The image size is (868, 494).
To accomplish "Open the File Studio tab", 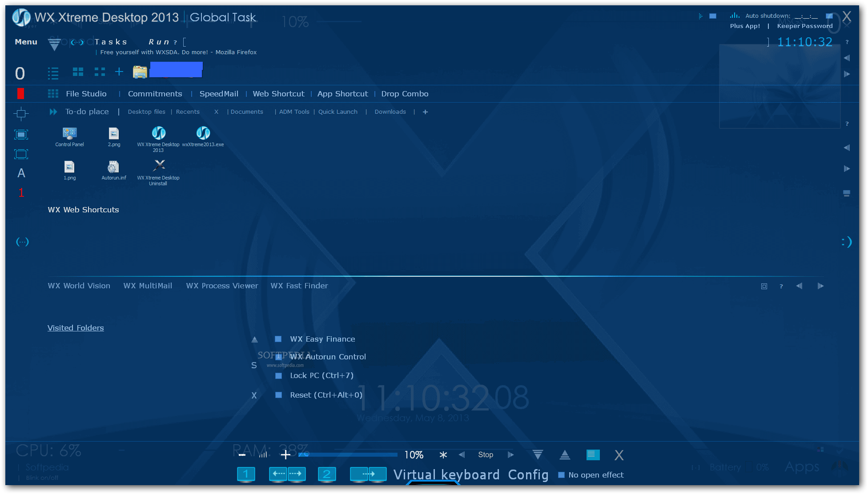I will pyautogui.click(x=86, y=94).
